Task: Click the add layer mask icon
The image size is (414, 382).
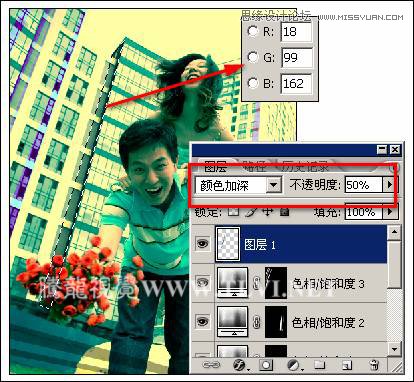Action: pyautogui.click(x=266, y=365)
